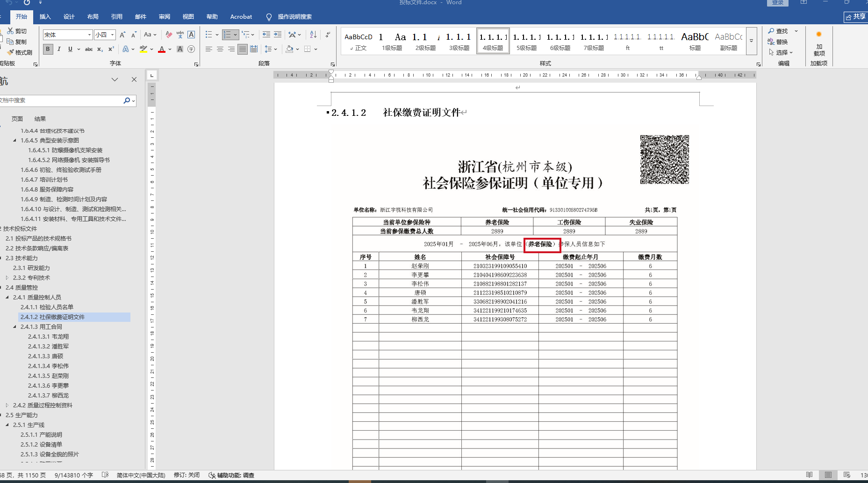The image size is (868, 483).
Task: Click the navigation pane search box
Action: coord(61,100)
